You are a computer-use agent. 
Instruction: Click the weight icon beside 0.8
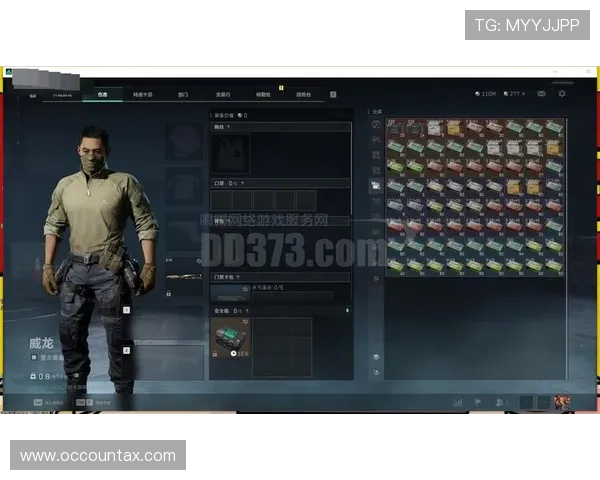[x=33, y=376]
